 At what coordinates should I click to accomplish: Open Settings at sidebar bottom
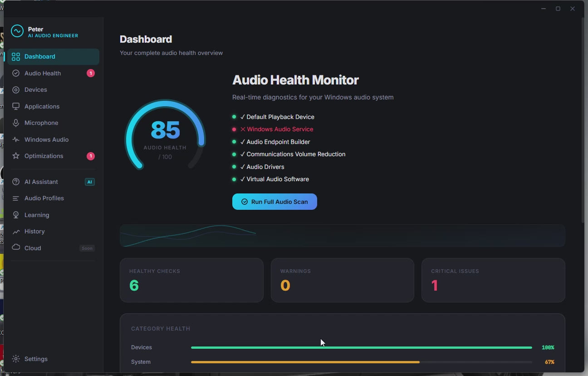[x=54, y=359]
